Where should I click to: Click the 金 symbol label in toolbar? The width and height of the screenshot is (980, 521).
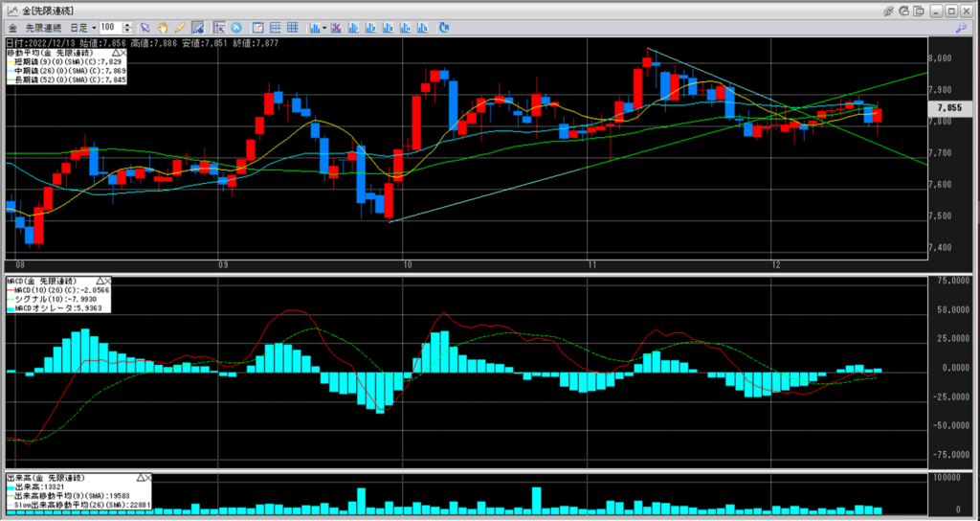(12, 28)
